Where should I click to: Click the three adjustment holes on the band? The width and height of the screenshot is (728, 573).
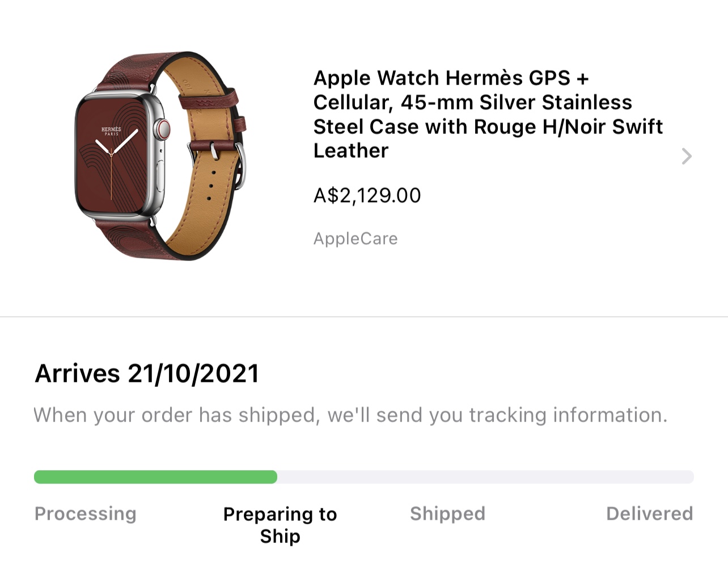click(211, 185)
